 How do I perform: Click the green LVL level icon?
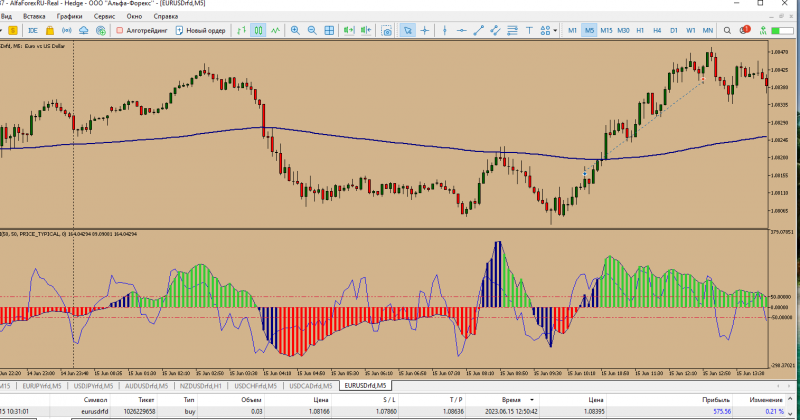763,31
